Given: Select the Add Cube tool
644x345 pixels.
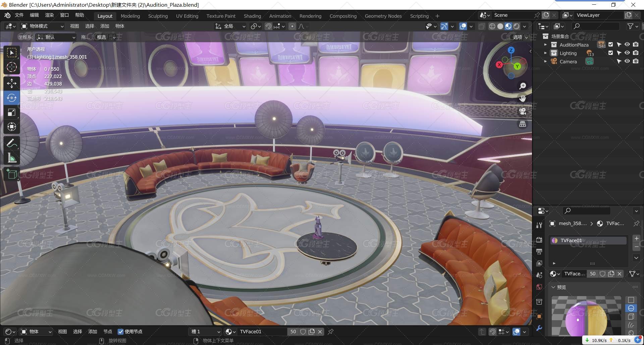Looking at the screenshot, I should pyautogui.click(x=12, y=174).
